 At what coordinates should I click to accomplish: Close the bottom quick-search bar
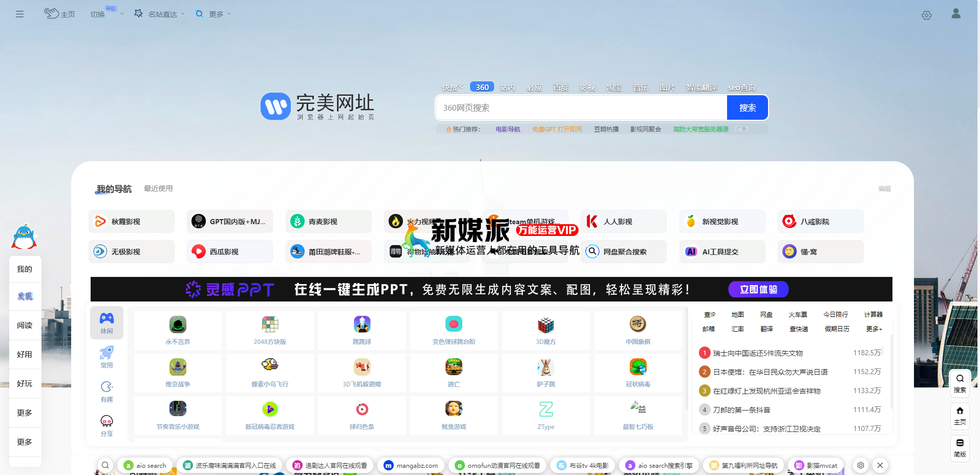(x=880, y=465)
